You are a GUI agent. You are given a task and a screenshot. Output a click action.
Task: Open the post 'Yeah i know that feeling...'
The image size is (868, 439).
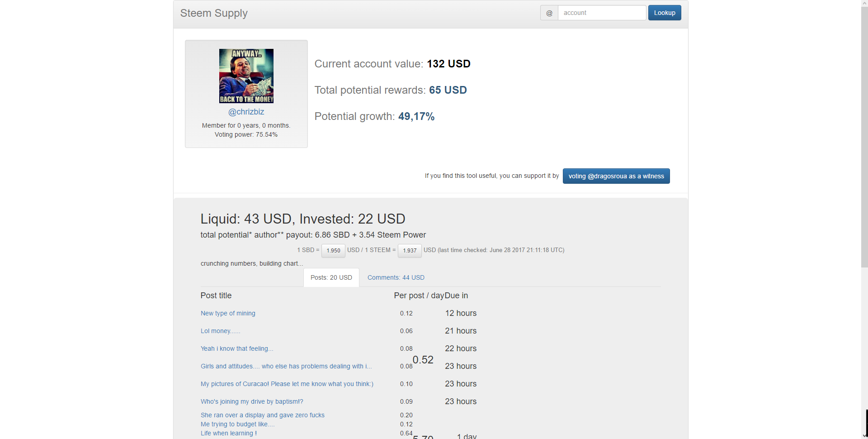pyautogui.click(x=237, y=348)
